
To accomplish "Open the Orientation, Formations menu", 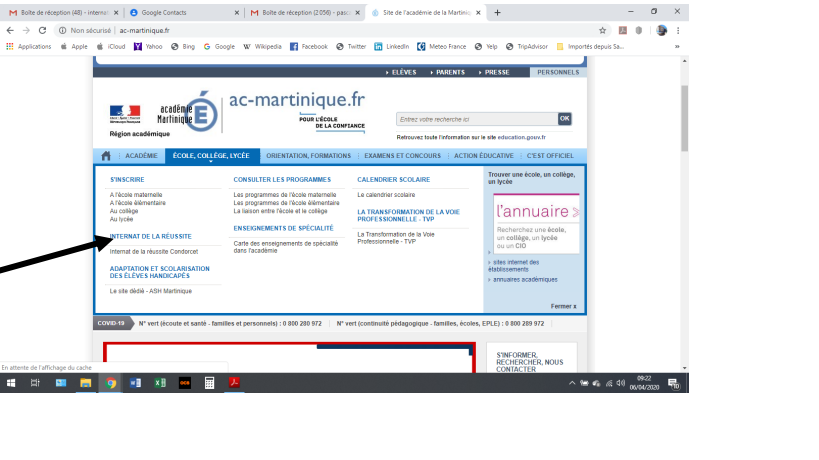I will (x=309, y=156).
